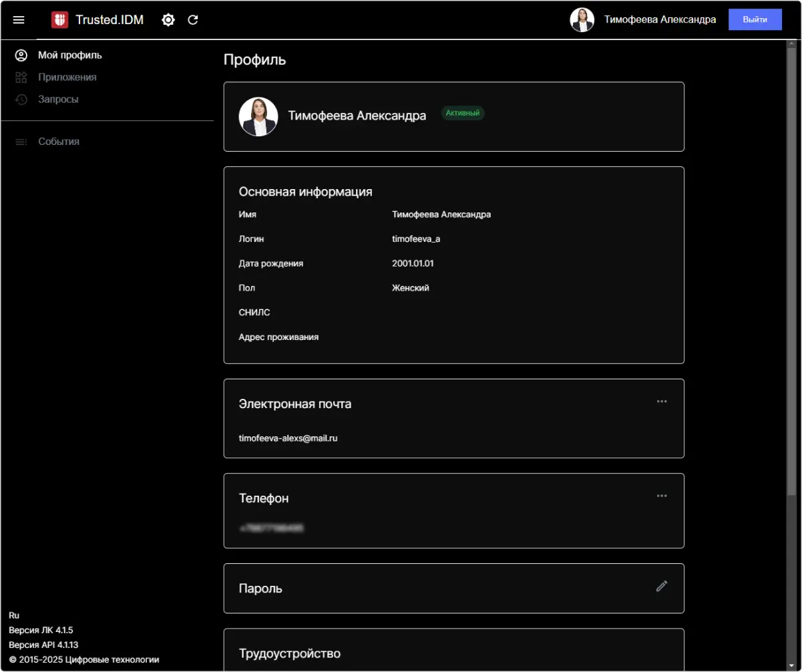Open Приложения in the sidebar
The image size is (802, 672).
(x=67, y=77)
